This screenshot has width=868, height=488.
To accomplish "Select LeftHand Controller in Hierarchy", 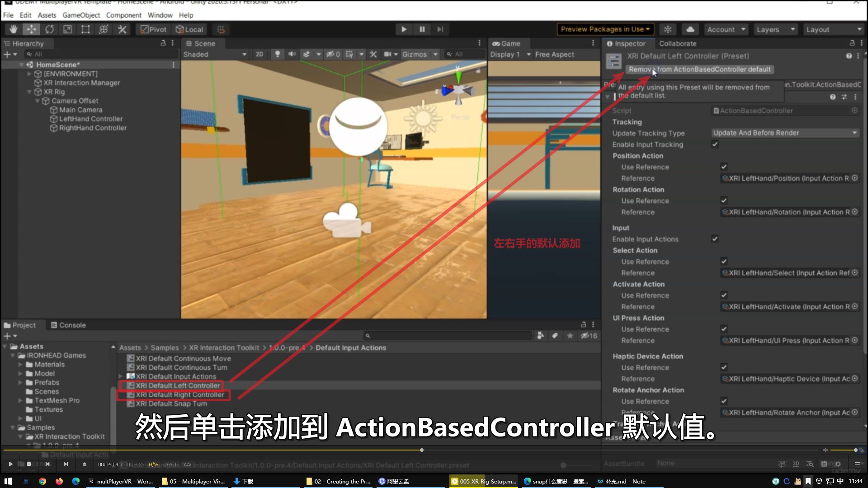I will (x=91, y=119).
